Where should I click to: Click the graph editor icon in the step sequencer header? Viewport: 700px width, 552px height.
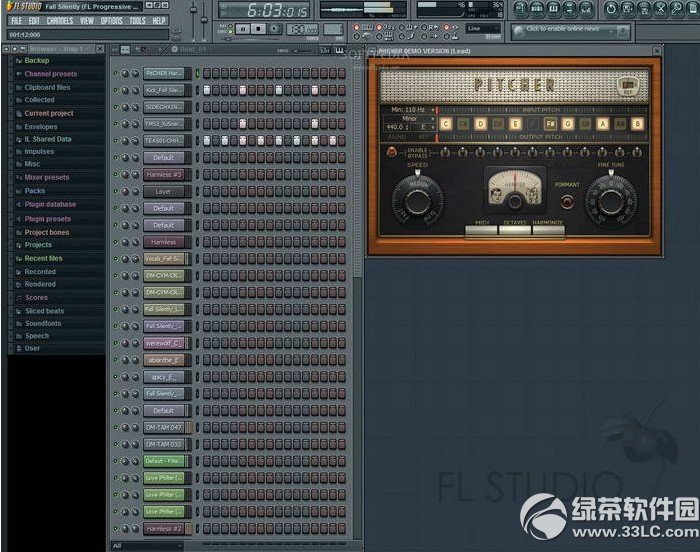click(325, 50)
